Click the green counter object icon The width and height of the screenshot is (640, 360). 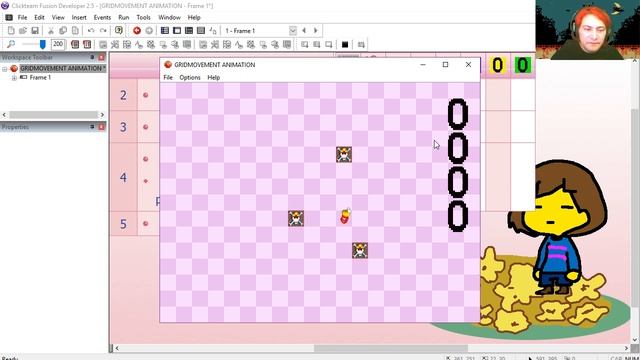(522, 65)
